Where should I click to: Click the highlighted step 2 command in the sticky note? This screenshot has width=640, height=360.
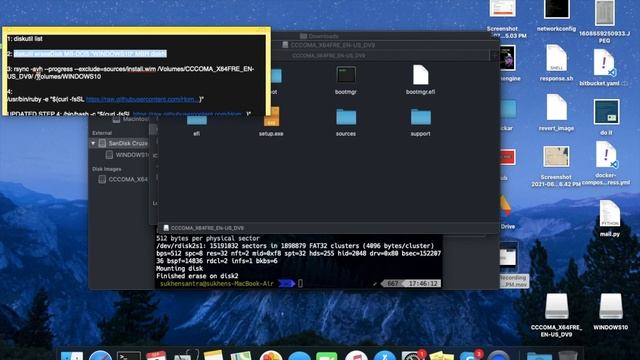point(90,53)
